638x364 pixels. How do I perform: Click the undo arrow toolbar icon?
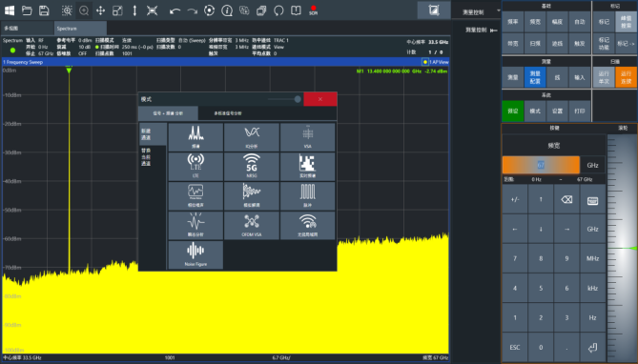pos(175,10)
